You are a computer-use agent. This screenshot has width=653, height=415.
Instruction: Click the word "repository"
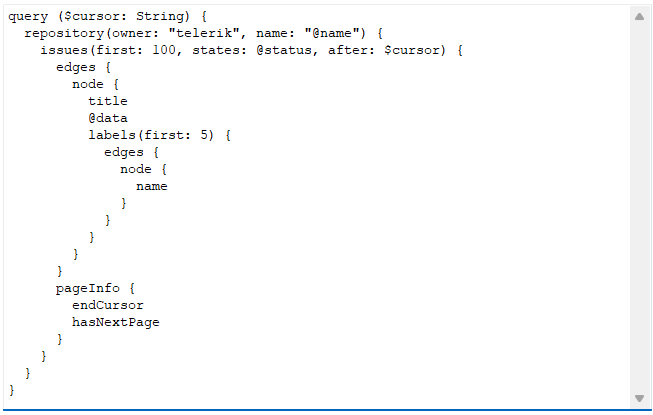(x=64, y=33)
